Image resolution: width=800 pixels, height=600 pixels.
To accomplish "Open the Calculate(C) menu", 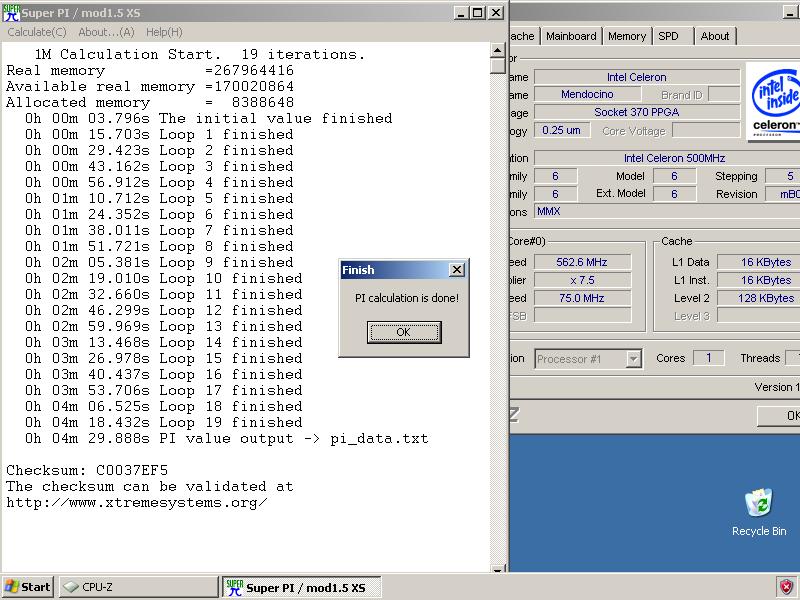I will [37, 32].
